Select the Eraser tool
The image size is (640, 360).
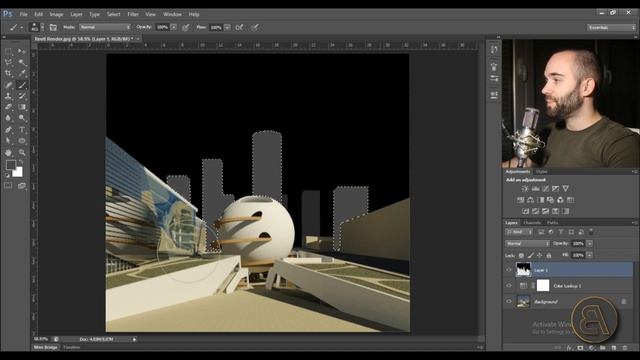tap(8, 107)
